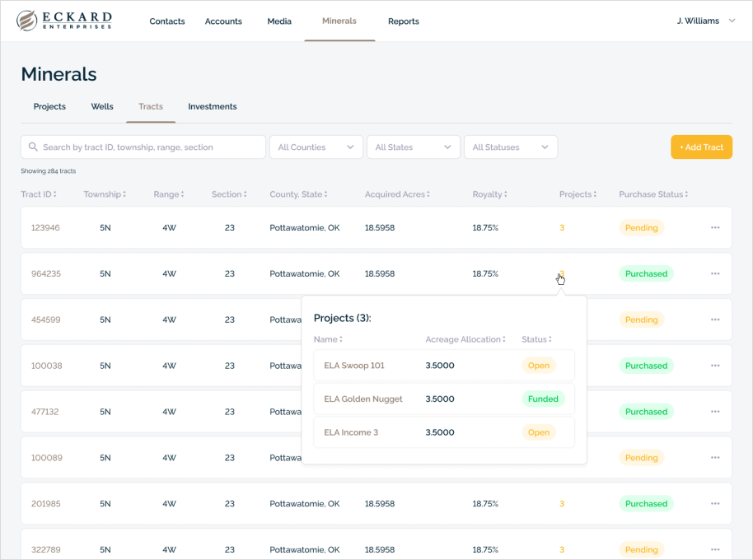Open the more options menu for tract 201985
Image resolution: width=753 pixels, height=560 pixels.
click(715, 504)
